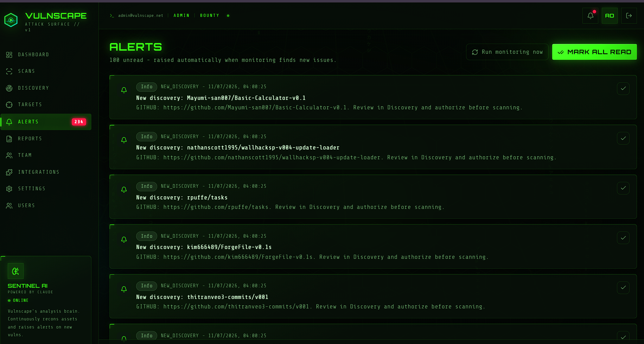
Task: Mark the thitranveo3-commits/v001 alert as read
Action: pos(623,288)
